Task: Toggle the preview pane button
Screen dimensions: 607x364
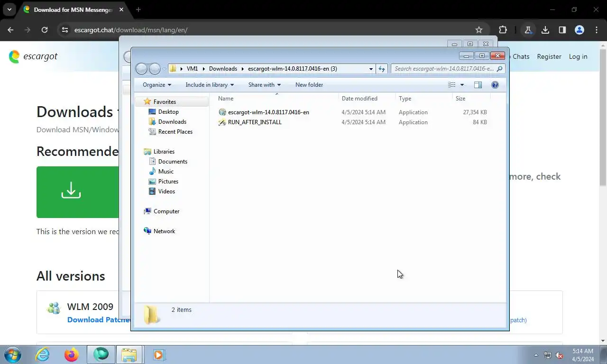Action: (478, 85)
